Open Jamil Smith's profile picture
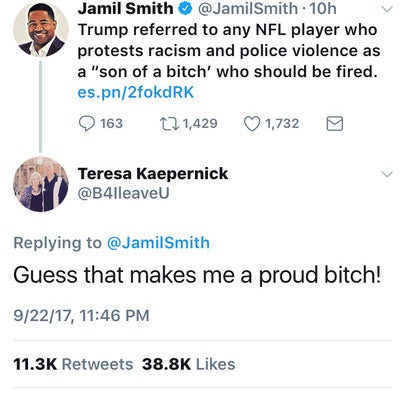 (41, 29)
